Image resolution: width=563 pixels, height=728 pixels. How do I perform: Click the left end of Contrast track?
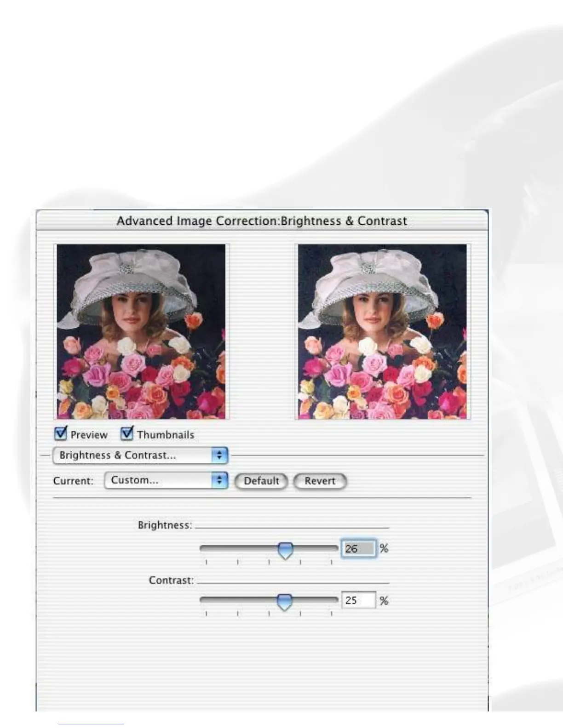[x=202, y=599]
